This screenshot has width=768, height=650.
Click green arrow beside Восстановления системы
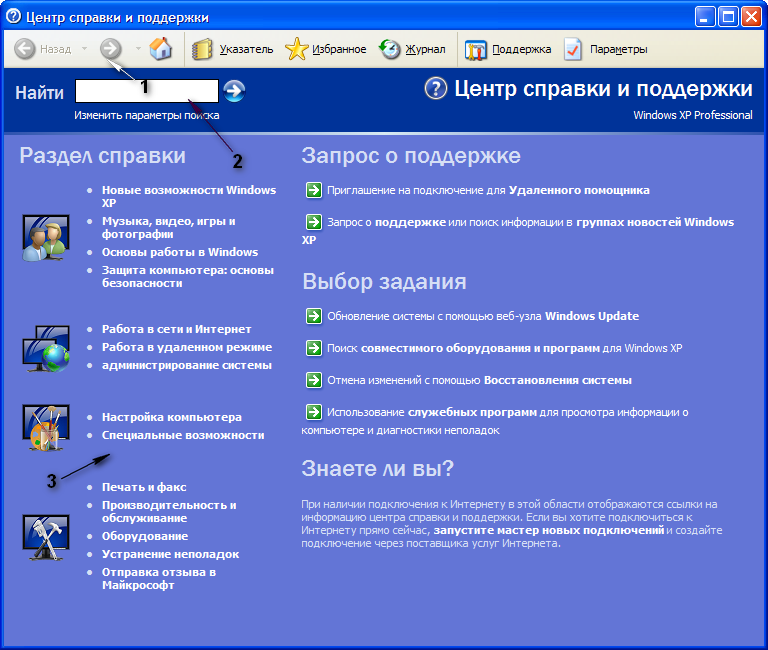click(x=314, y=380)
